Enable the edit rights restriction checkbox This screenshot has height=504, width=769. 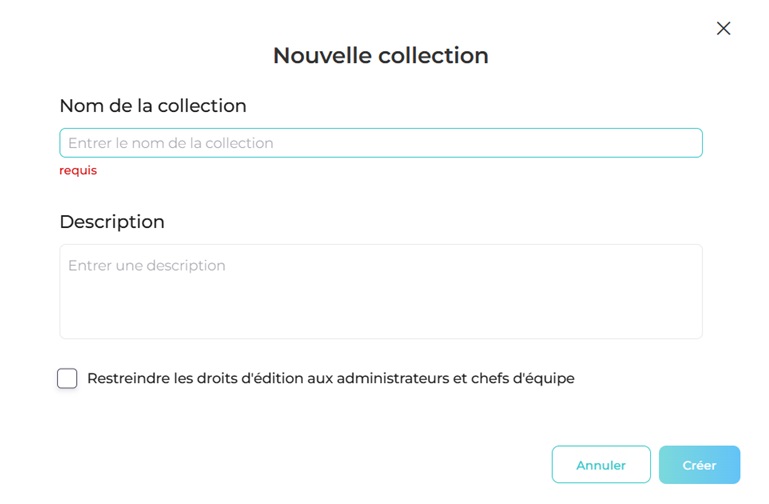67,378
